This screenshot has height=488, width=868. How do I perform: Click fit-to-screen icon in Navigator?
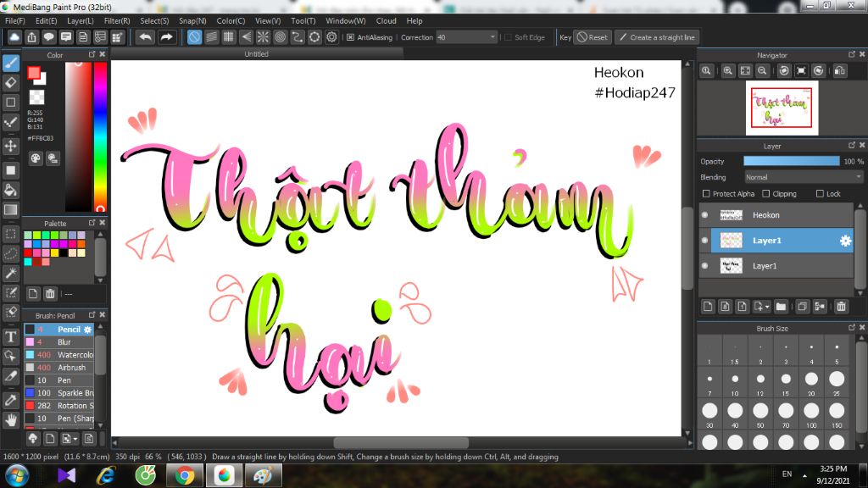(x=745, y=71)
